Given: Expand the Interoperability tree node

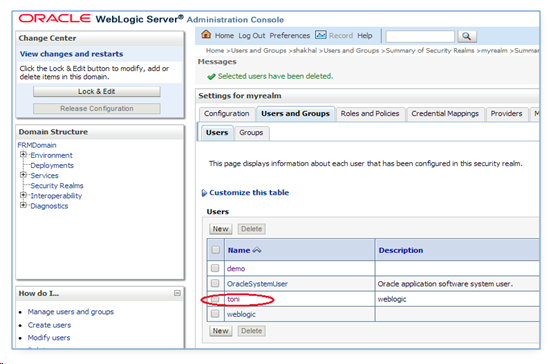Looking at the screenshot, I should [23, 195].
